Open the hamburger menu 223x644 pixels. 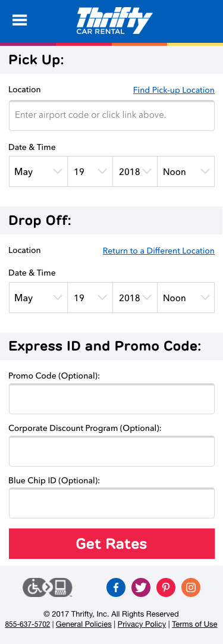20,20
